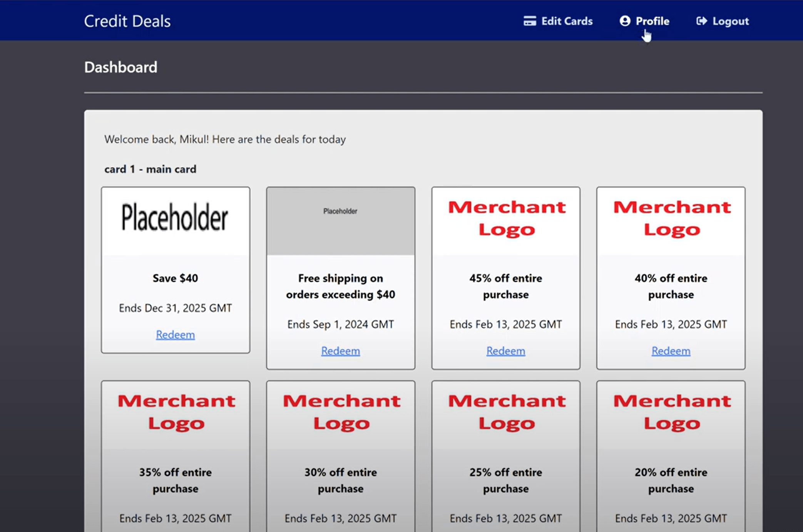Select the 35% off entire purchase text
This screenshot has width=803, height=532.
pyautogui.click(x=175, y=480)
